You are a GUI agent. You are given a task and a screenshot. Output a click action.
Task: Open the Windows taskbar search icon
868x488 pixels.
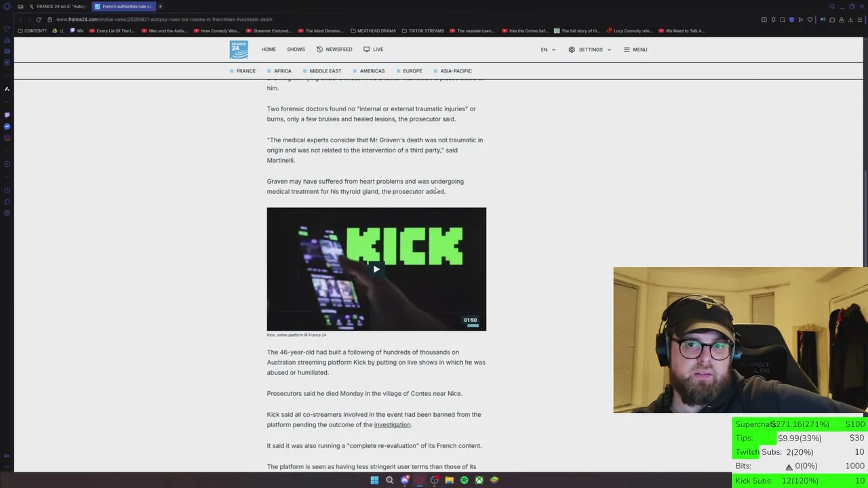(x=389, y=480)
